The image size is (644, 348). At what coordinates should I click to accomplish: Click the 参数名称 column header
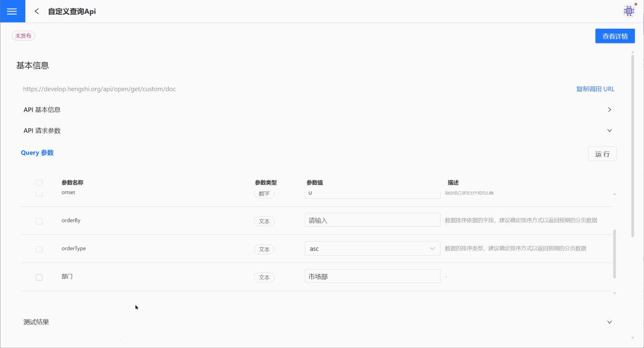pos(72,182)
